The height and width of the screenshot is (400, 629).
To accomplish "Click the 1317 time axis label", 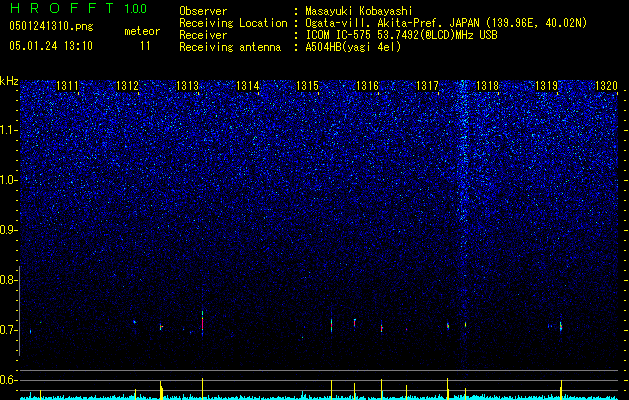I will click(x=428, y=86).
